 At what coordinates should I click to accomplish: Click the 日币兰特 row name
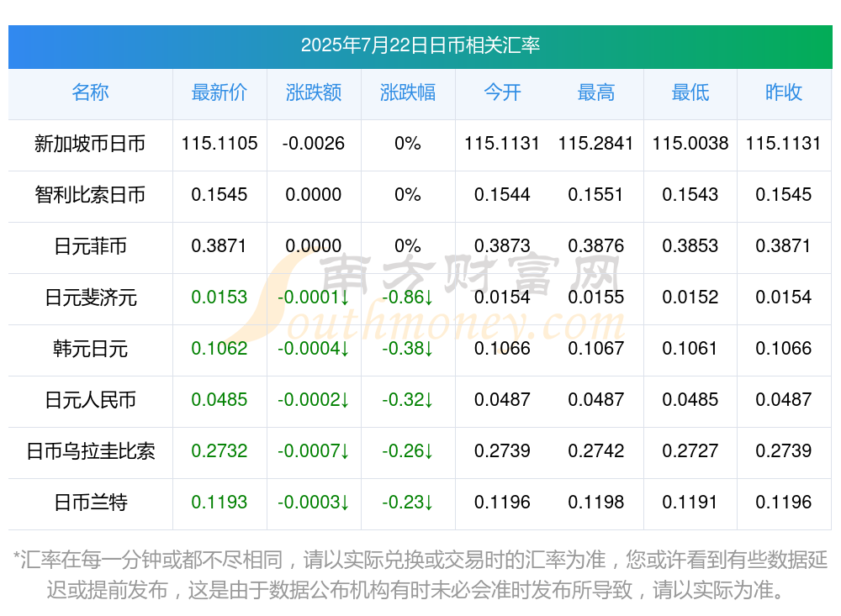click(90, 503)
